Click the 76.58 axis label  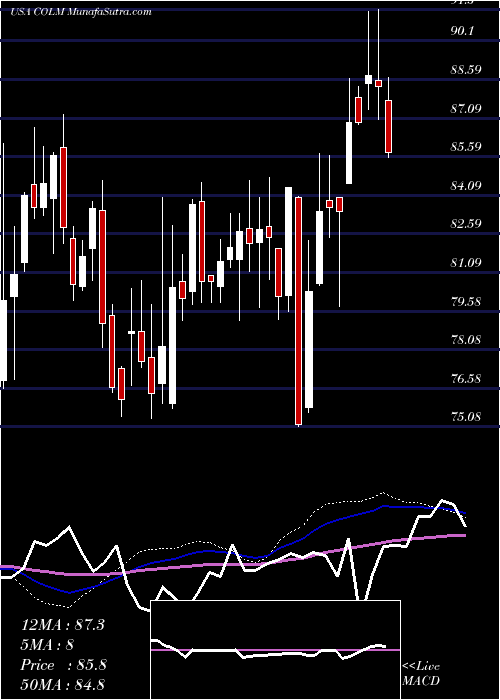click(466, 379)
